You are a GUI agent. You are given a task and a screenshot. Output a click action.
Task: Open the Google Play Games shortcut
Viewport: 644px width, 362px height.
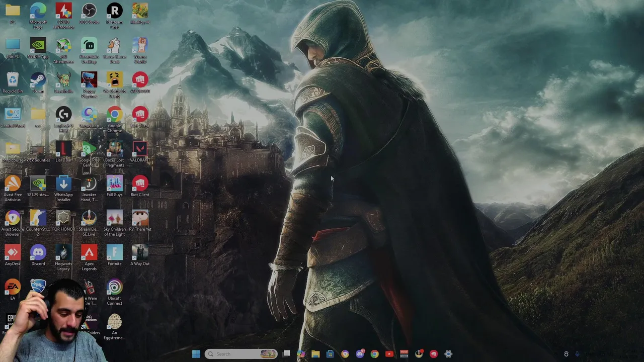(89, 153)
